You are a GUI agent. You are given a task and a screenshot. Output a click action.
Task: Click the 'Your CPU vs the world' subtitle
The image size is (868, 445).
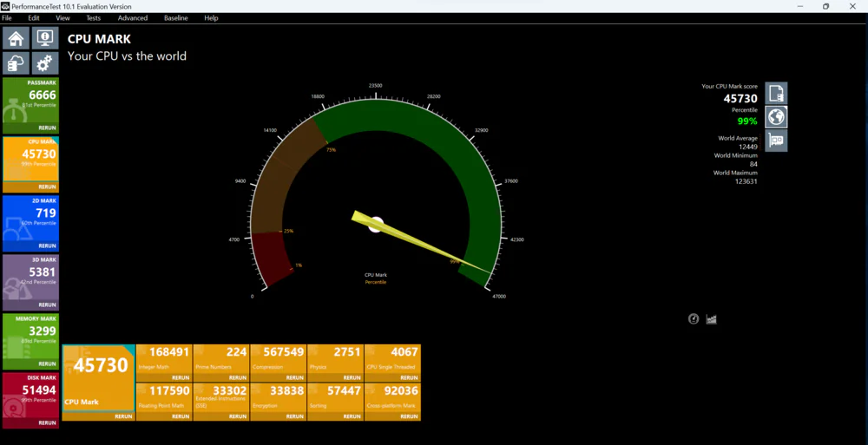point(127,56)
